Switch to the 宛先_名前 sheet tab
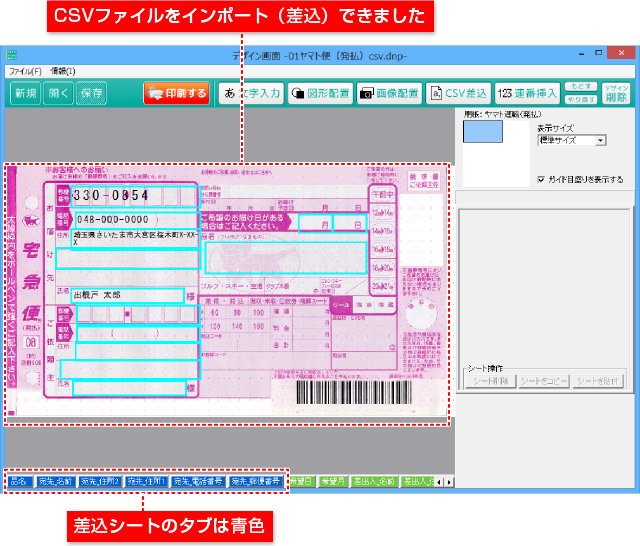The width and height of the screenshot is (640, 546). (55, 482)
